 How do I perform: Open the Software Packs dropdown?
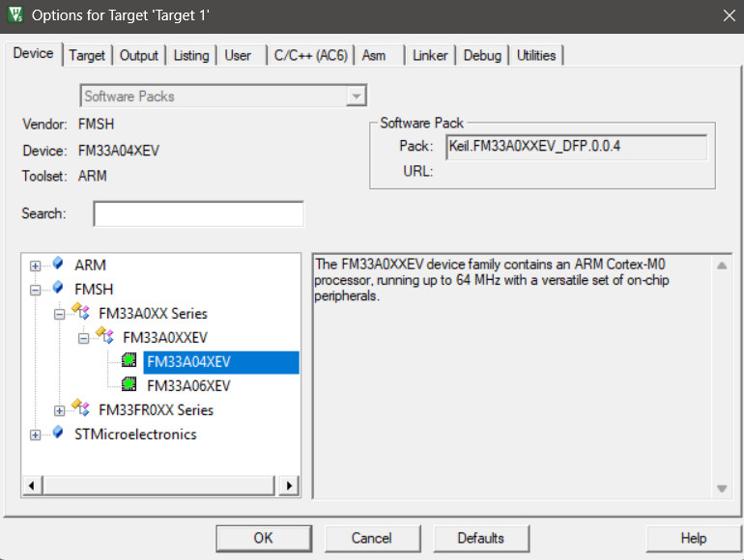[358, 97]
